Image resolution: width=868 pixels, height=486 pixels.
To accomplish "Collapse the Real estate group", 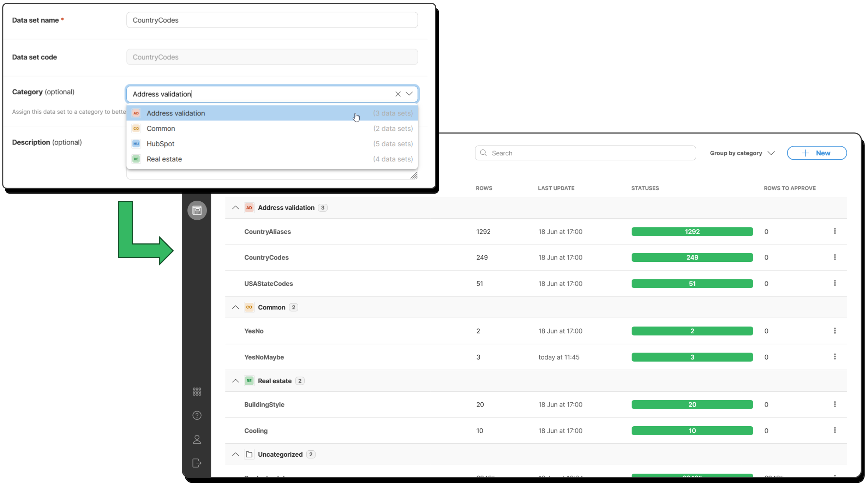I will 235,381.
